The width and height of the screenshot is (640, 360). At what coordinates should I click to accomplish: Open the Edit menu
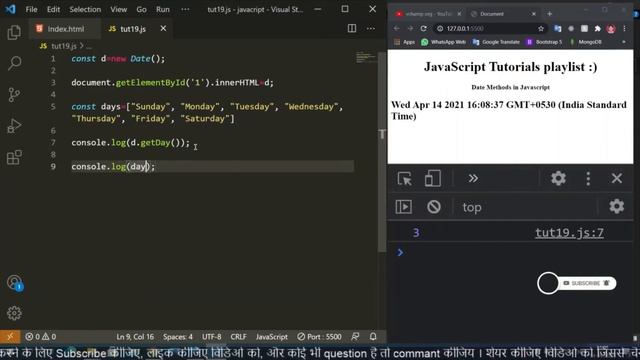pyautogui.click(x=53, y=9)
